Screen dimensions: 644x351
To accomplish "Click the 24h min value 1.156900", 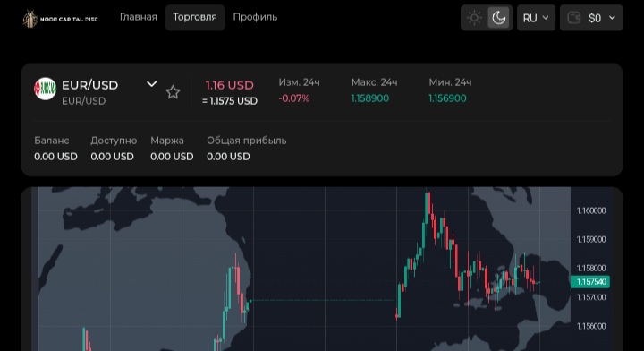I will click(x=447, y=98).
